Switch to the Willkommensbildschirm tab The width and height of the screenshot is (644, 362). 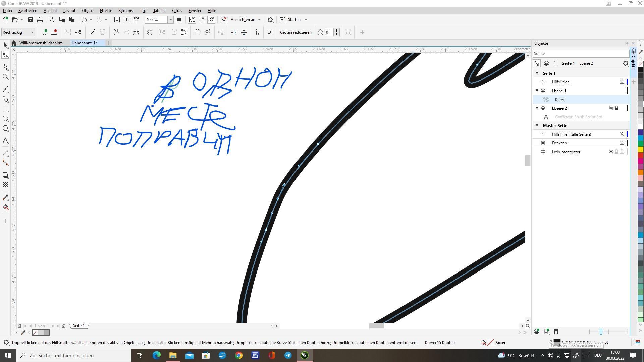(41, 43)
